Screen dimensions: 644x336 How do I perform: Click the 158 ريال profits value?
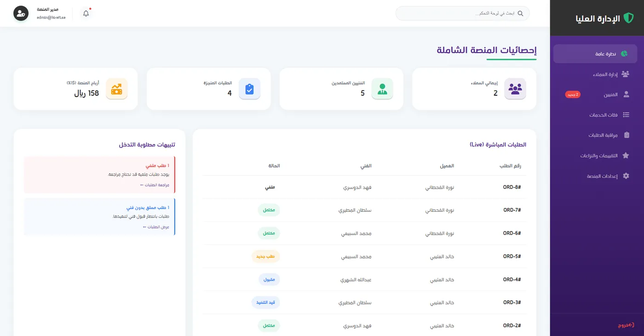pyautogui.click(x=86, y=93)
